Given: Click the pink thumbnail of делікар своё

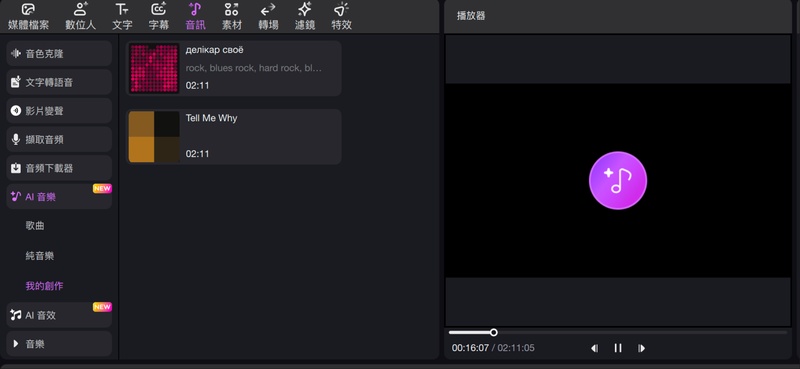Looking at the screenshot, I should [154, 68].
